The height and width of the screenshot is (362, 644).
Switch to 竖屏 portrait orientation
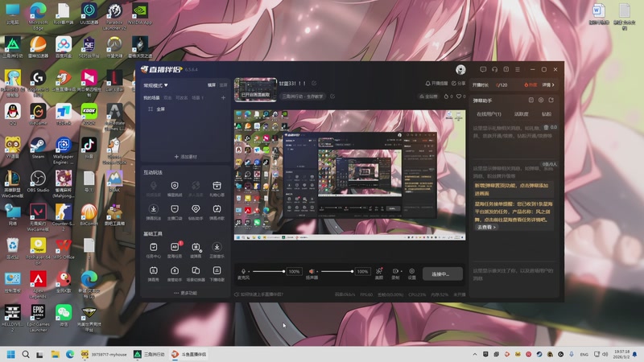pos(223,85)
